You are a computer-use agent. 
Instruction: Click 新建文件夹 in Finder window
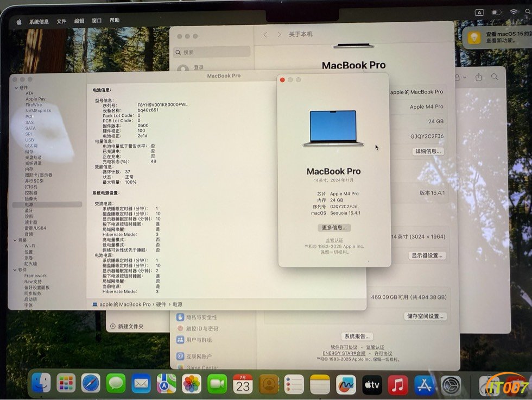tap(127, 326)
